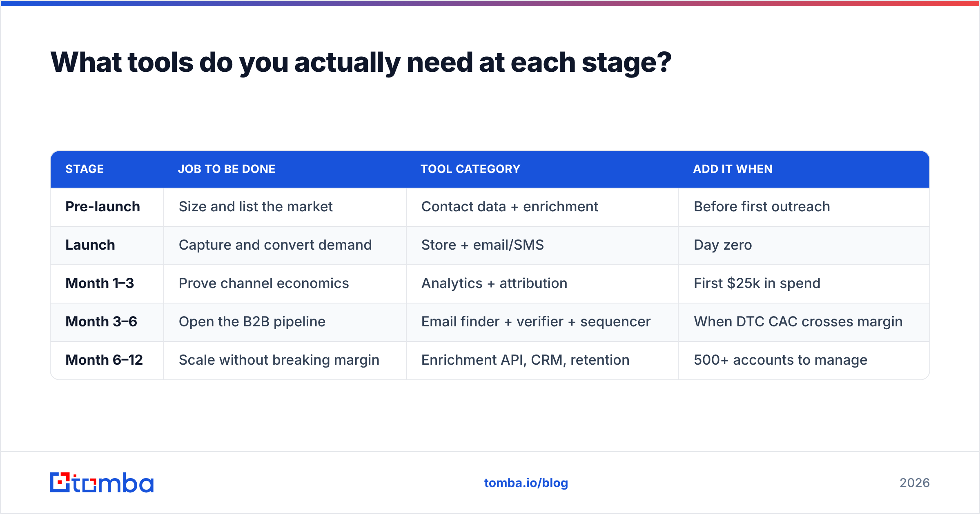Open the tomba.io/blog link
This screenshot has height=514, width=980.
tap(526, 483)
